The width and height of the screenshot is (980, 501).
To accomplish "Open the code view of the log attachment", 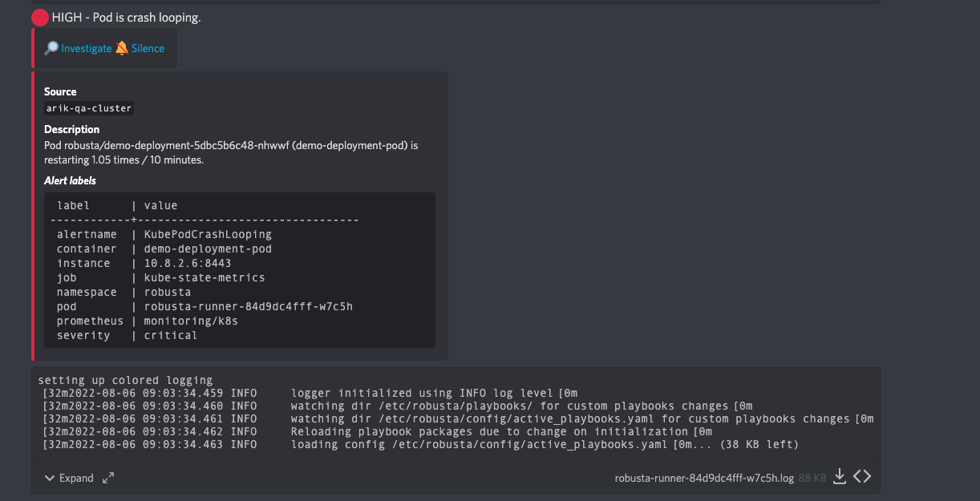I will point(862,477).
